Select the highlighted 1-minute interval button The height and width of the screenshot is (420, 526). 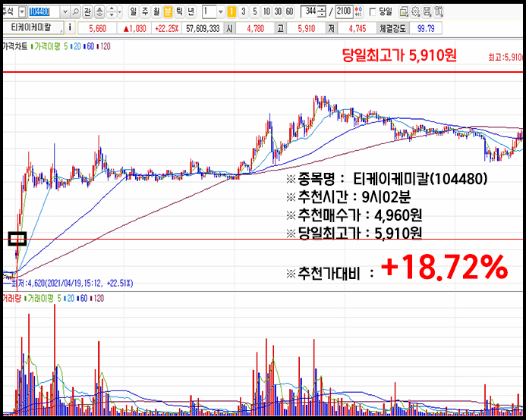click(232, 12)
